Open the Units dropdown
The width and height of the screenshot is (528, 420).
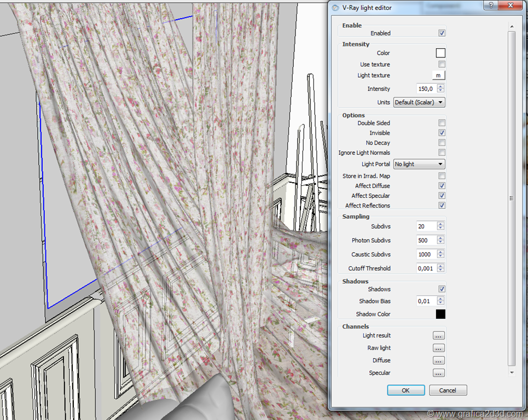[419, 102]
